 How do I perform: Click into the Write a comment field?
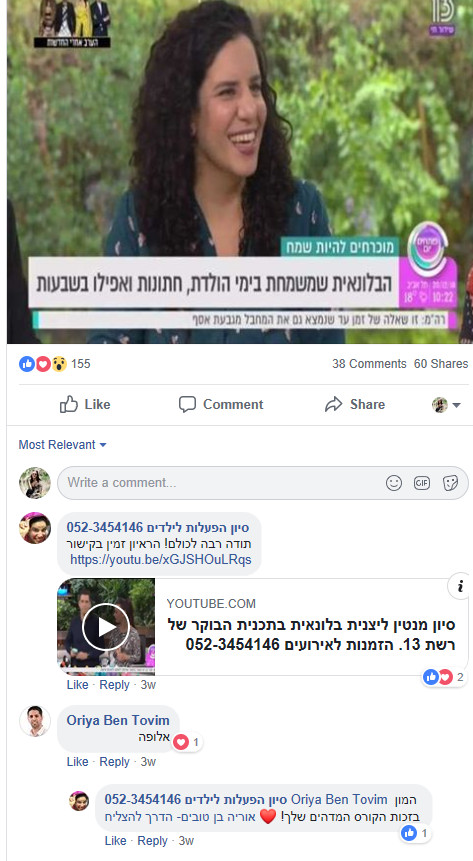pyautogui.click(x=220, y=483)
